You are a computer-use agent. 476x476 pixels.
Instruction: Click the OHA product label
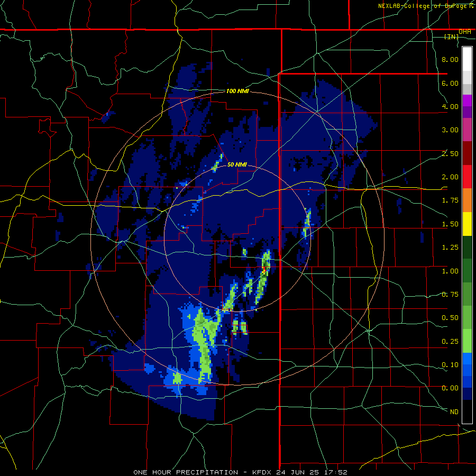point(465,32)
